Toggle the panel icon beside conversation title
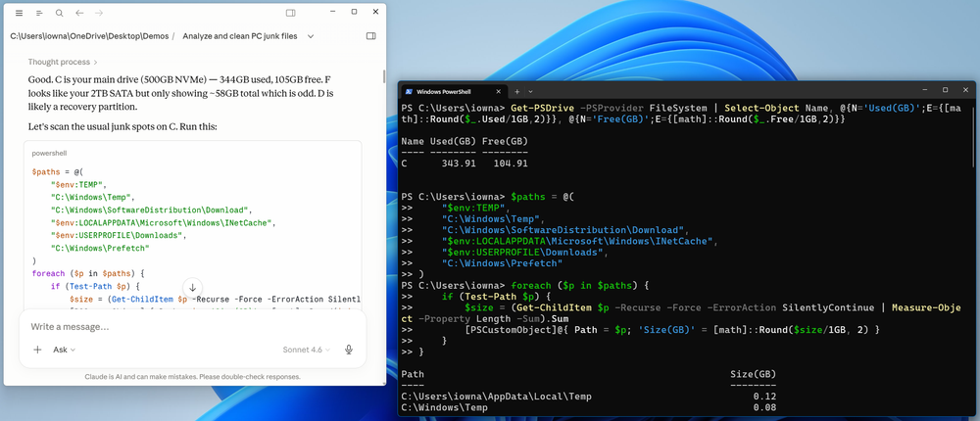The width and height of the screenshot is (980, 421). (370, 36)
